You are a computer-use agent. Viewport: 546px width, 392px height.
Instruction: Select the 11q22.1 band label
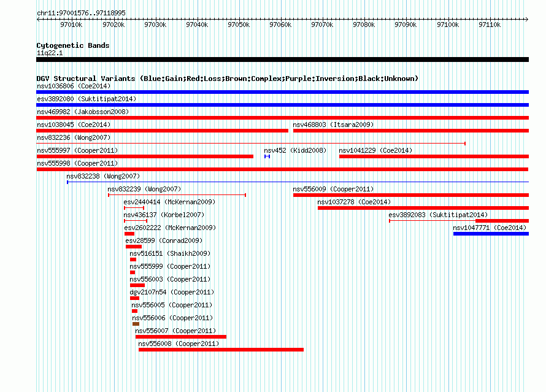50,53
